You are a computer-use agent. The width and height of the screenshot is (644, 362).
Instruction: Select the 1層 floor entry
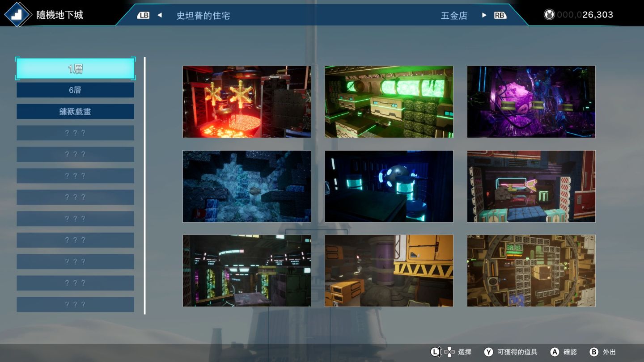pos(75,69)
